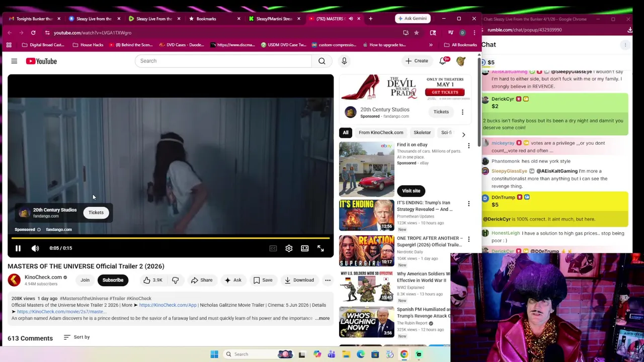The height and width of the screenshot is (362, 644).
Task: Click Tickets on the video ad overlay
Action: [96, 212]
